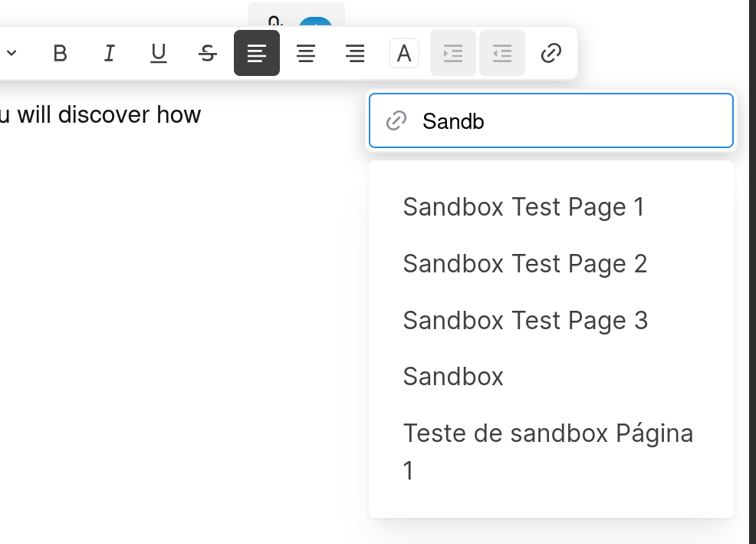The image size is (756, 544).
Task: Underline the selected text
Action: click(x=159, y=53)
